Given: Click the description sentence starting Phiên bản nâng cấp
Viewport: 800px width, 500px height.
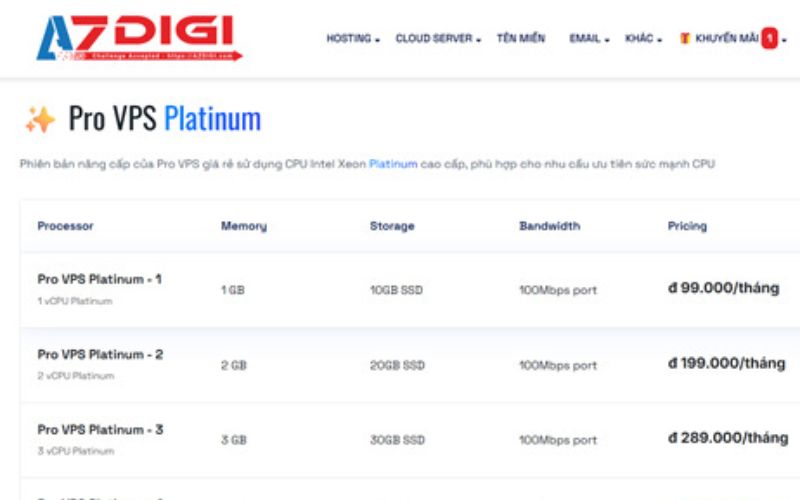Looking at the screenshot, I should coord(367,164).
